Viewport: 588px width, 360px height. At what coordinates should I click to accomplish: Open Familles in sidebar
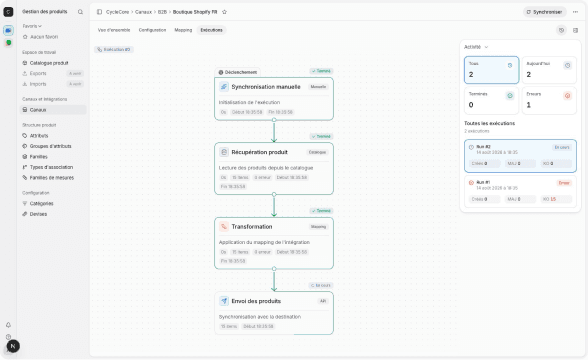pos(52,157)
